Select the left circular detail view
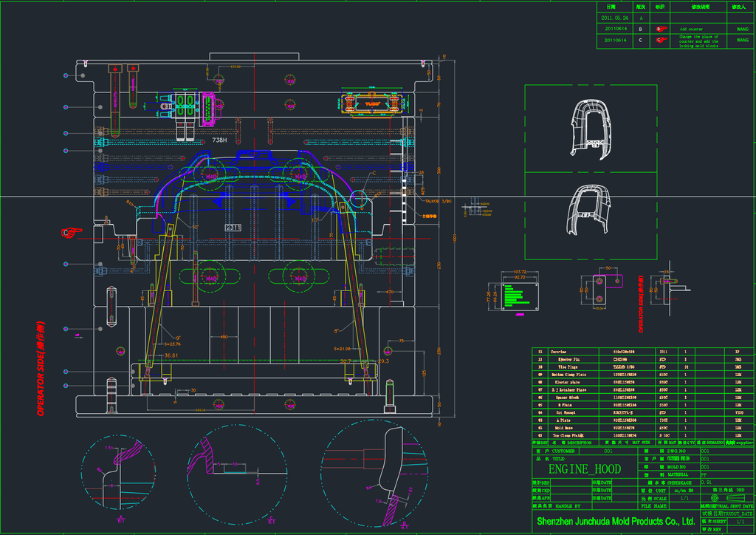This screenshot has width=756, height=535. [118, 471]
